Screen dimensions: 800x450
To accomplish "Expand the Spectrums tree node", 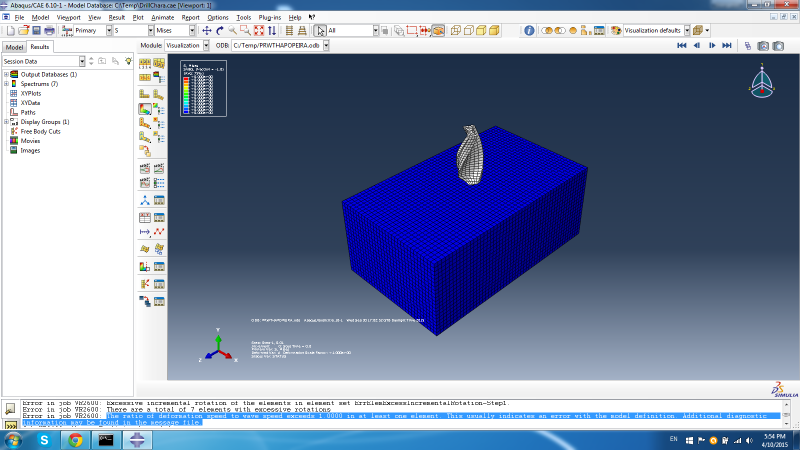I will [6, 84].
